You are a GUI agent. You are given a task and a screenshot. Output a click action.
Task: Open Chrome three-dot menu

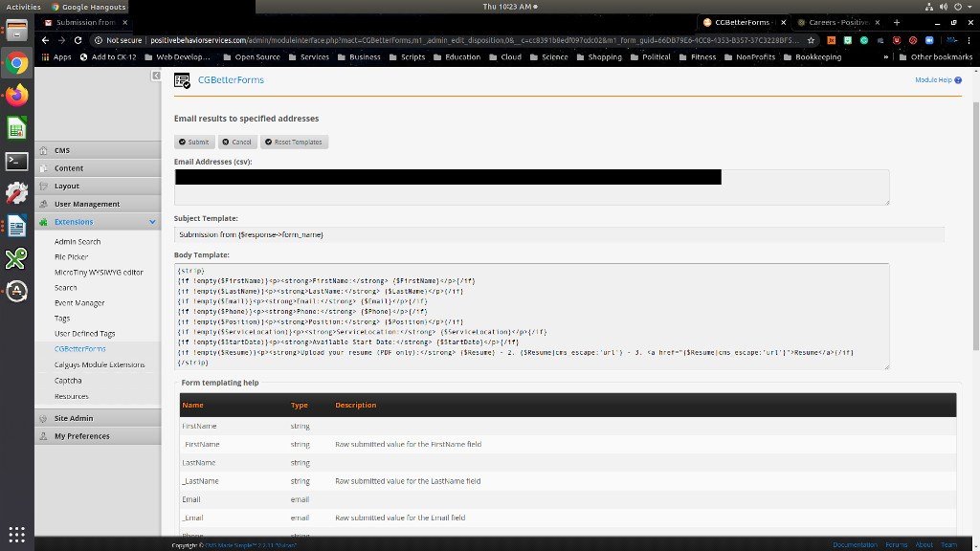click(x=967, y=40)
